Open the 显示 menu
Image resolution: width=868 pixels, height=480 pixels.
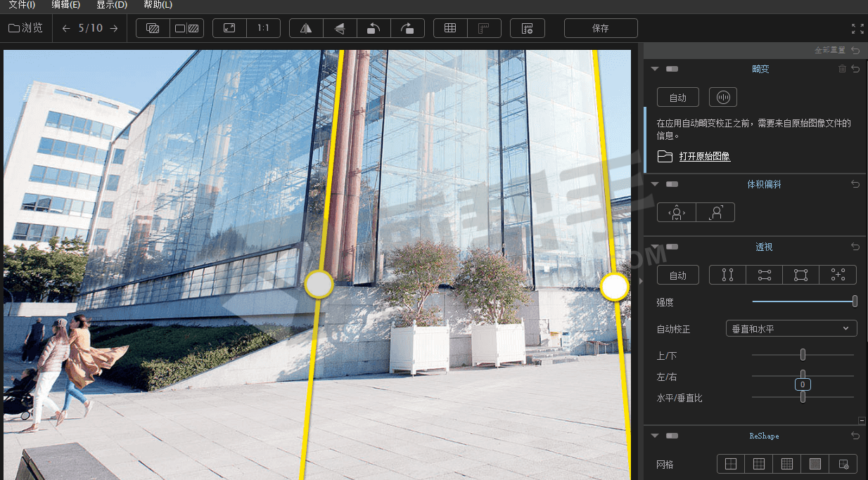(x=112, y=5)
